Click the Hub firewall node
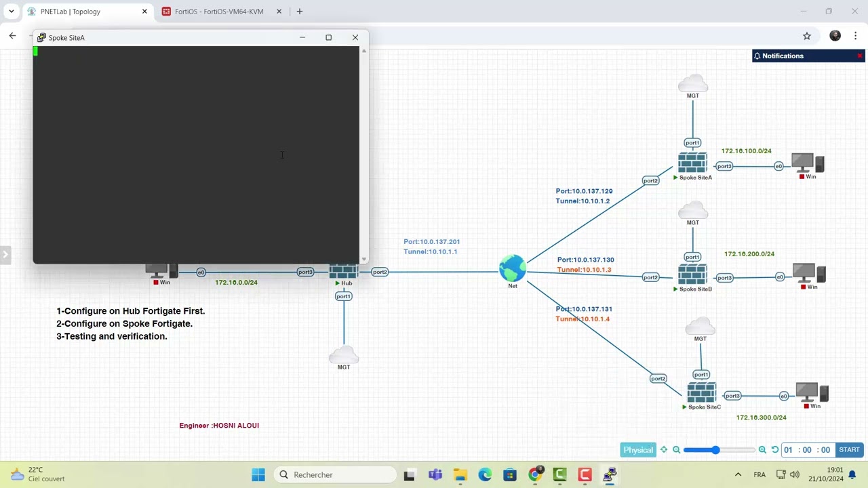The image size is (868, 488). tap(344, 271)
